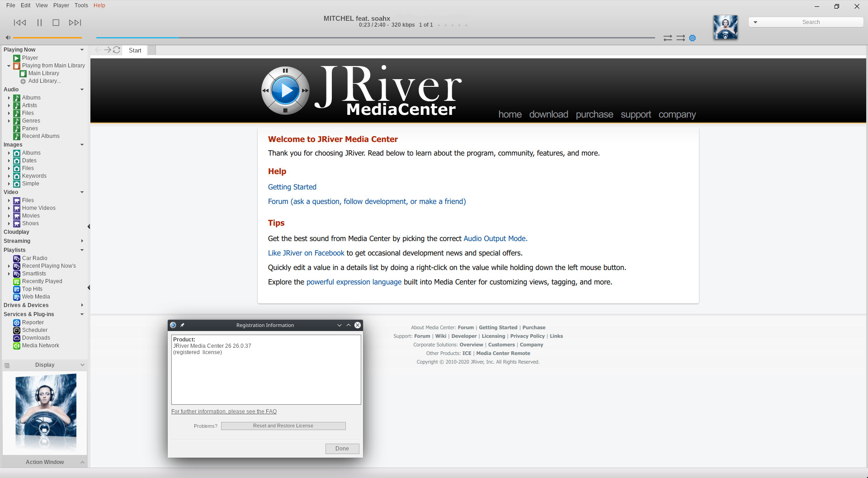Seek in the playback progress bar

[375, 38]
